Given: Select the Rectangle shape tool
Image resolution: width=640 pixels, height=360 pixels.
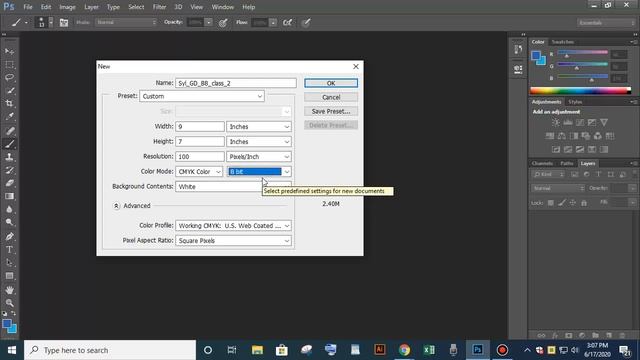Looking at the screenshot, I should coord(9,276).
